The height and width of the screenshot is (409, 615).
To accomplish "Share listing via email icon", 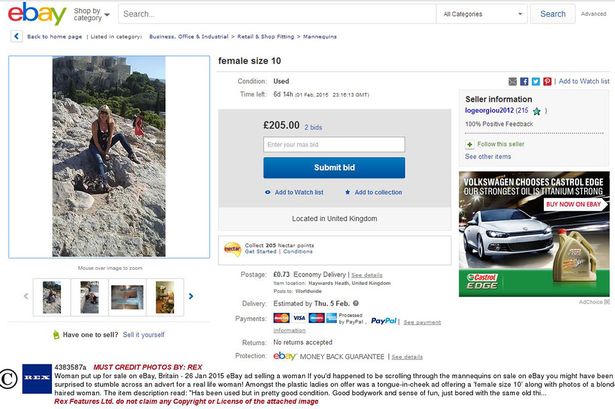I will point(513,81).
